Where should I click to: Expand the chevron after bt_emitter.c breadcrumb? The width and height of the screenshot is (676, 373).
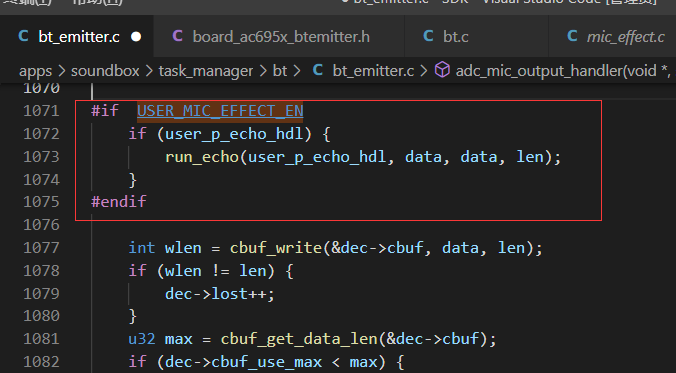point(424,71)
